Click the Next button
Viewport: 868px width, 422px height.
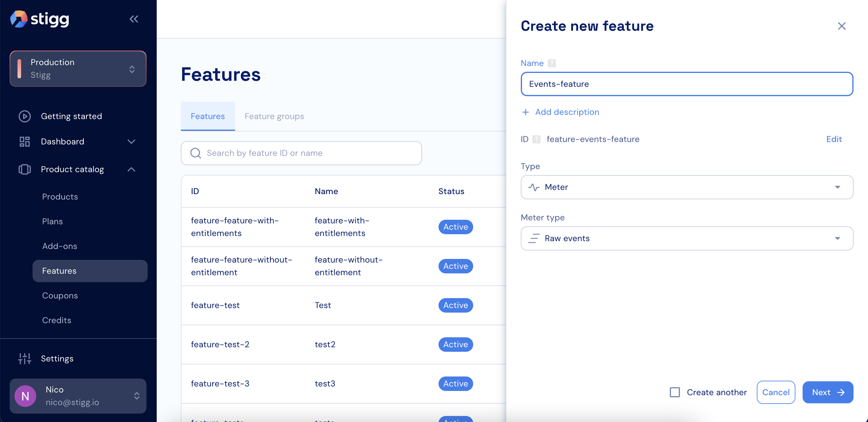click(828, 392)
